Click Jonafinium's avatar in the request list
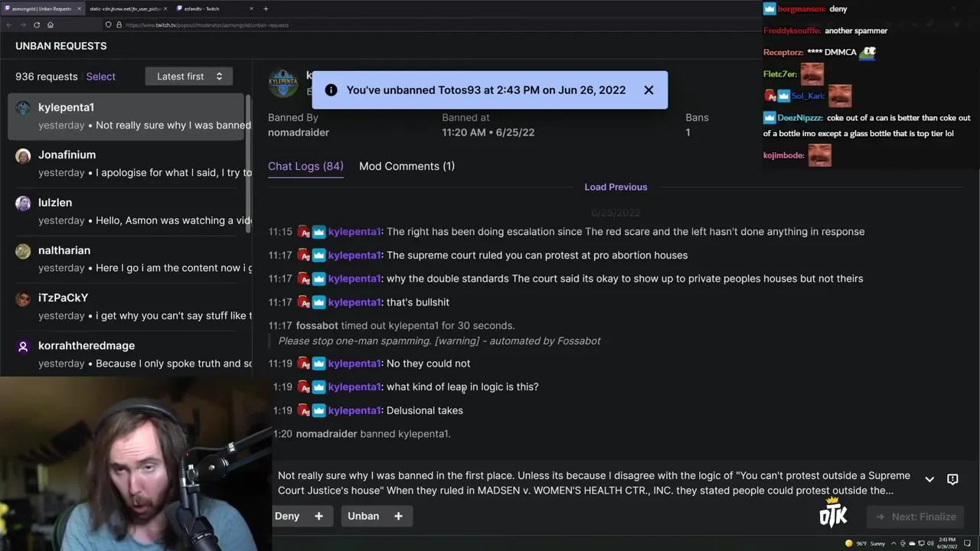Screen dimensions: 980x551 [23, 155]
